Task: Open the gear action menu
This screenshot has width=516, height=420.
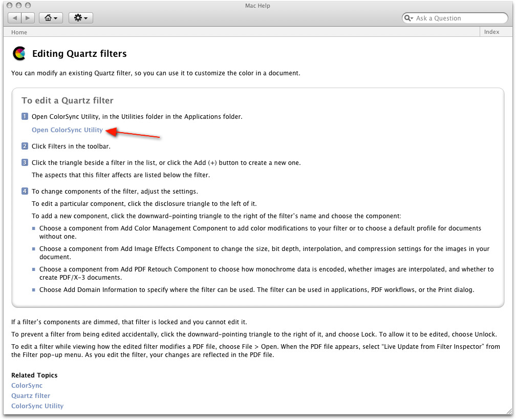Action: click(81, 18)
